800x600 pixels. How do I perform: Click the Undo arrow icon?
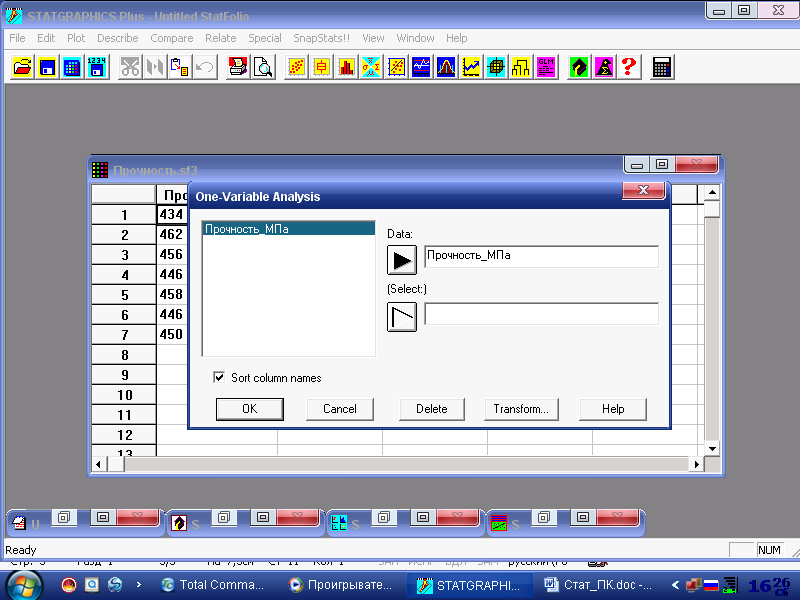205,67
